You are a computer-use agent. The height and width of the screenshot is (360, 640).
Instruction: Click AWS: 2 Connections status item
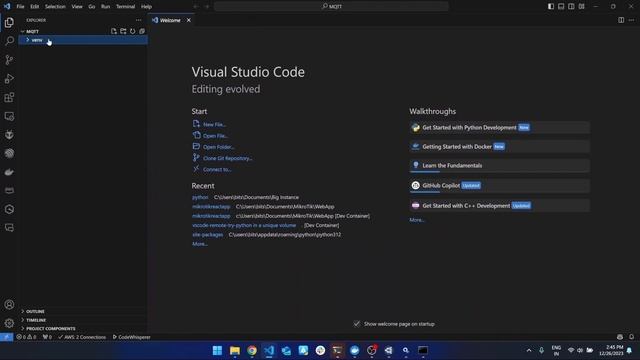(x=82, y=337)
